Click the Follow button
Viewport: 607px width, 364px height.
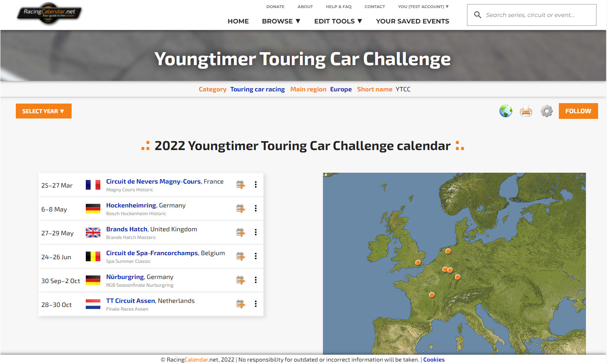point(578,111)
